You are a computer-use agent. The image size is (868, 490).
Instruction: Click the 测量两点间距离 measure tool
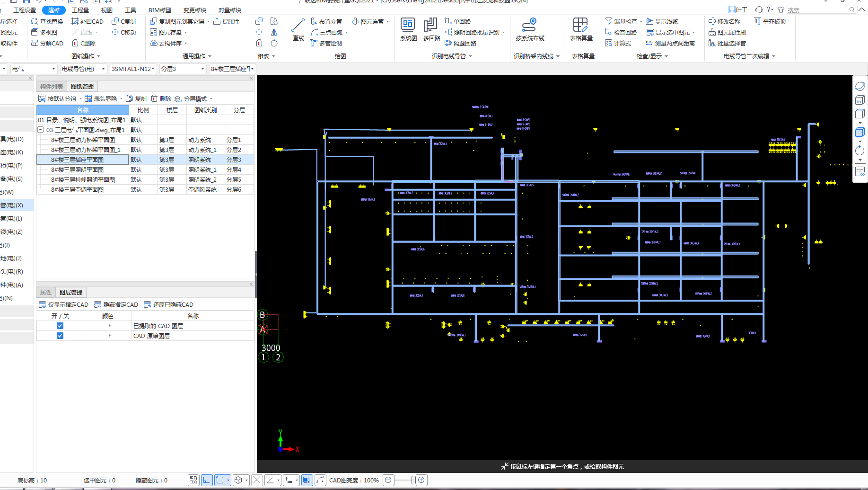[x=671, y=43]
